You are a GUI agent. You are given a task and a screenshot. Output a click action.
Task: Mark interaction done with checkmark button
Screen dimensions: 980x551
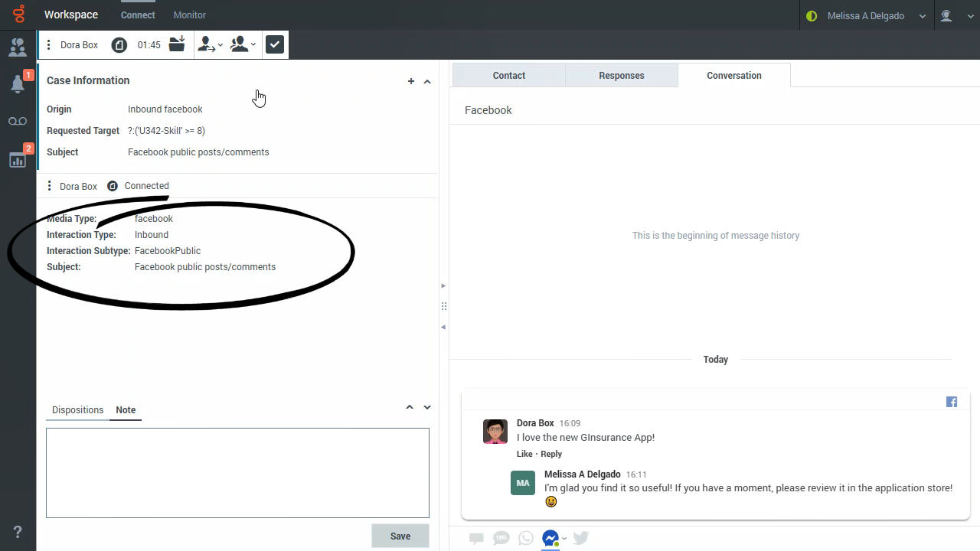275,44
